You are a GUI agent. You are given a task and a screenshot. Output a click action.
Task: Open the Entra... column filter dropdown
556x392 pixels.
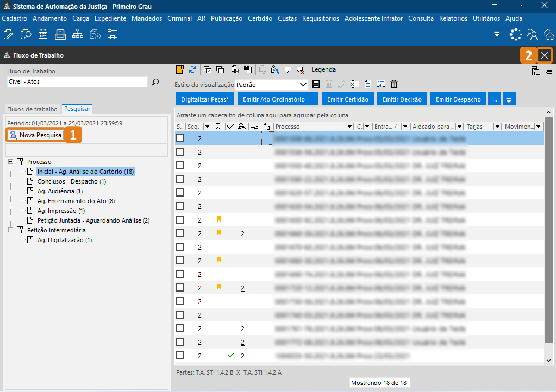click(x=405, y=127)
